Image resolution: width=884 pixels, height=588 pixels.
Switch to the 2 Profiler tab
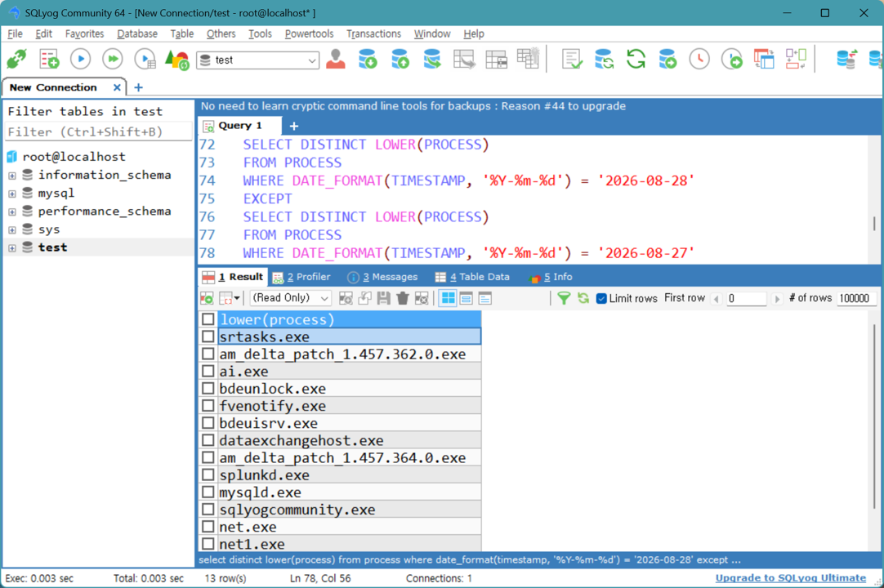tap(302, 277)
